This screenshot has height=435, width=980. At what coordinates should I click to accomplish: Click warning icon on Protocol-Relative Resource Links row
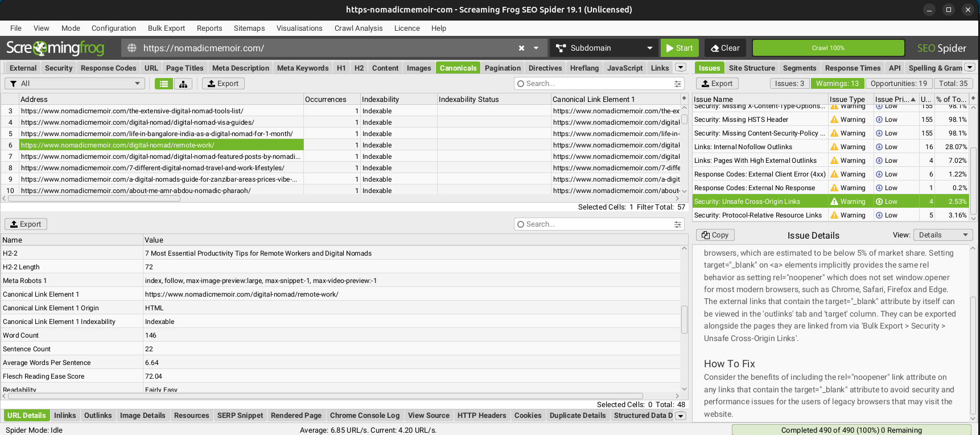pyautogui.click(x=834, y=215)
